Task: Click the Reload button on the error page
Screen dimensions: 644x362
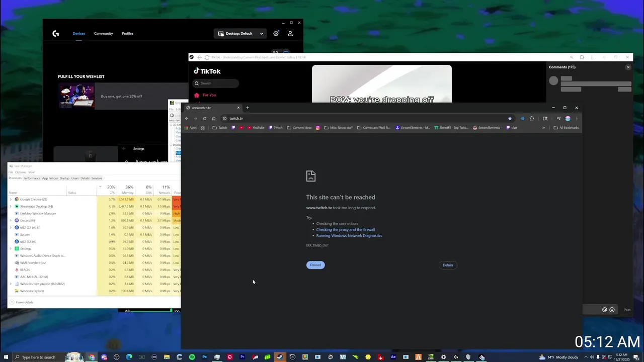Action: (x=315, y=265)
